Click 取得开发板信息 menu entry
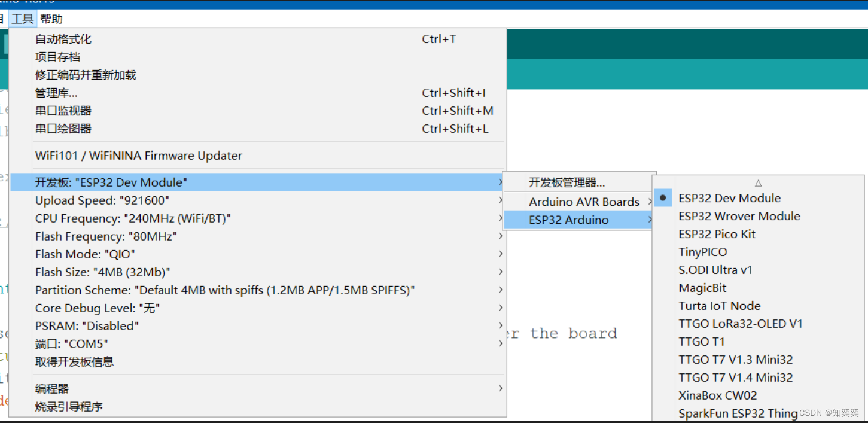This screenshot has width=868, height=423. [x=258, y=362]
